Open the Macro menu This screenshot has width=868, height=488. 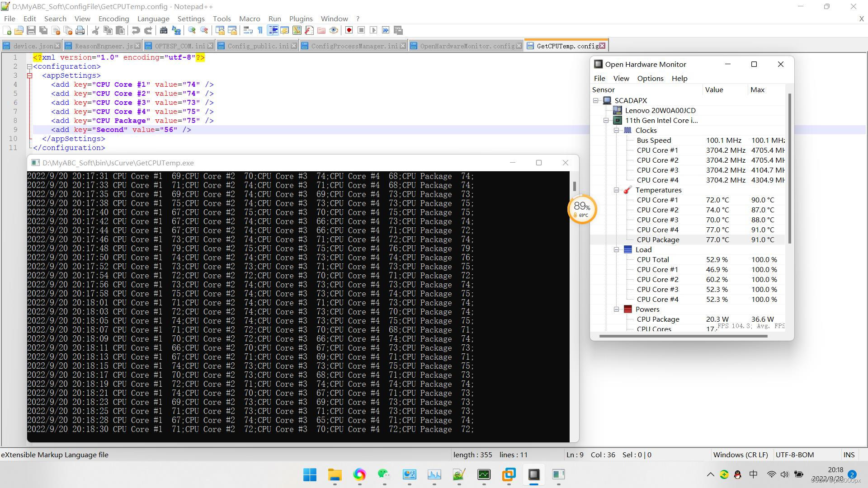click(250, 19)
